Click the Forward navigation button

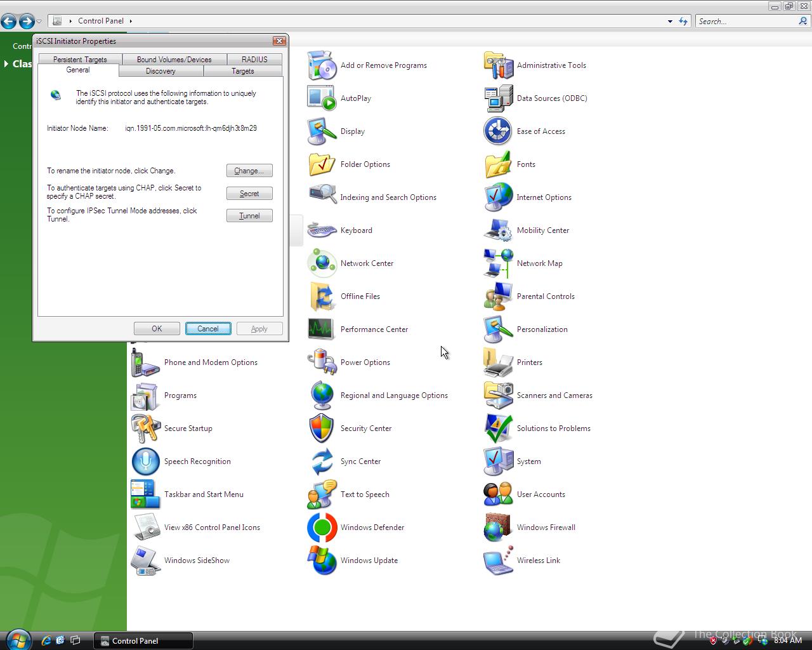tap(27, 22)
